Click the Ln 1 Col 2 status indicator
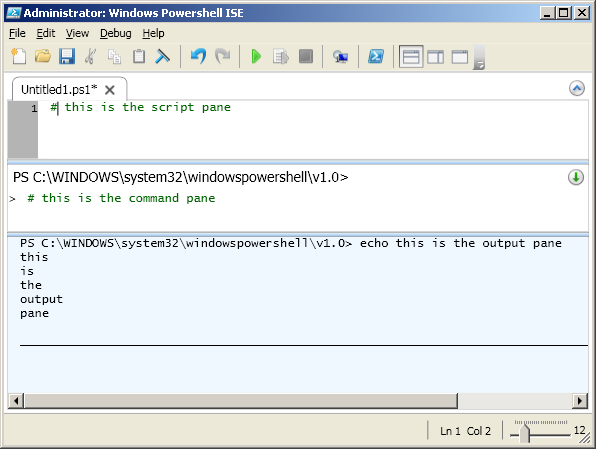 coord(465,431)
